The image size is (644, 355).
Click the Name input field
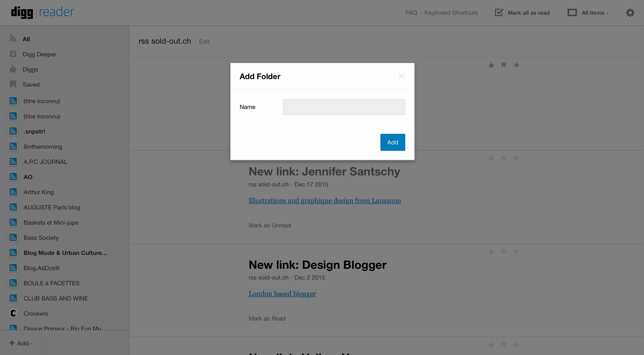click(344, 107)
